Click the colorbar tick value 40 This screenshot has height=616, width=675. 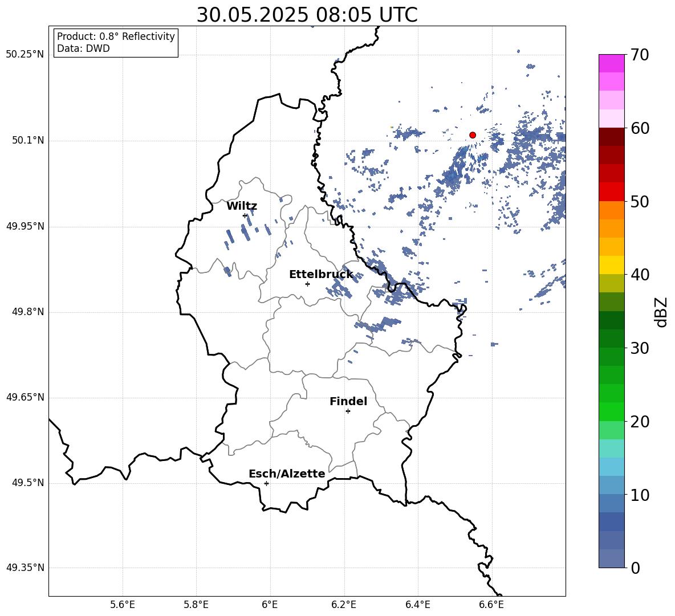640,275
